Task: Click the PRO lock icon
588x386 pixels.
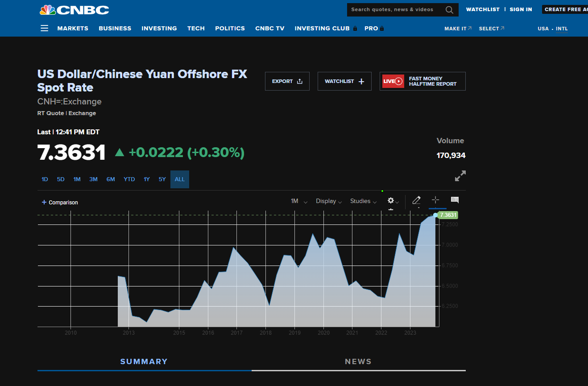Action: click(x=382, y=28)
